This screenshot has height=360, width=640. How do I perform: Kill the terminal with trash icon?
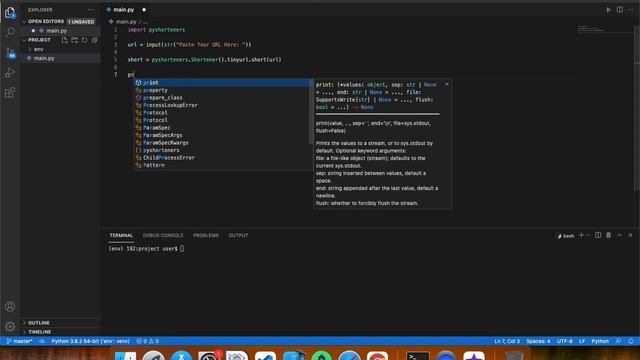(x=609, y=235)
